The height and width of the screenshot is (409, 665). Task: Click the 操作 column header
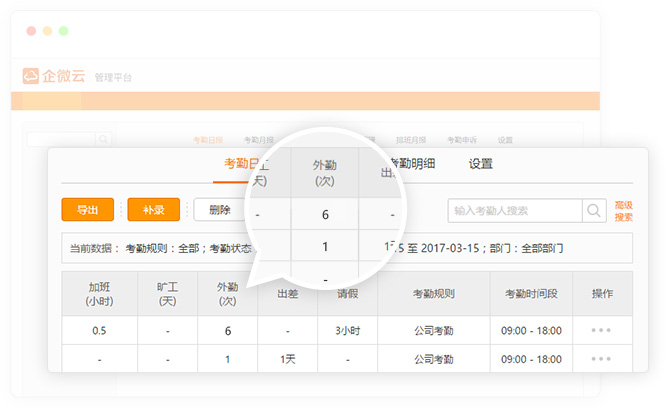click(x=602, y=294)
